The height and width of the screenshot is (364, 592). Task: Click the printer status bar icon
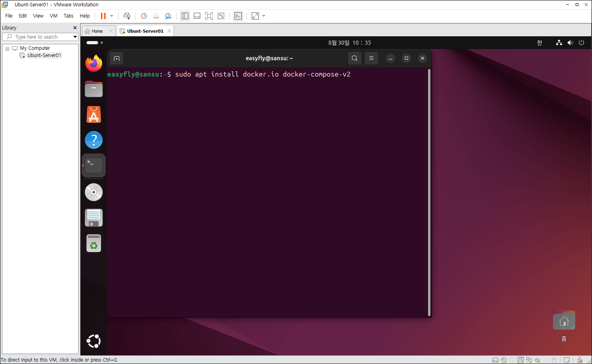point(554,360)
